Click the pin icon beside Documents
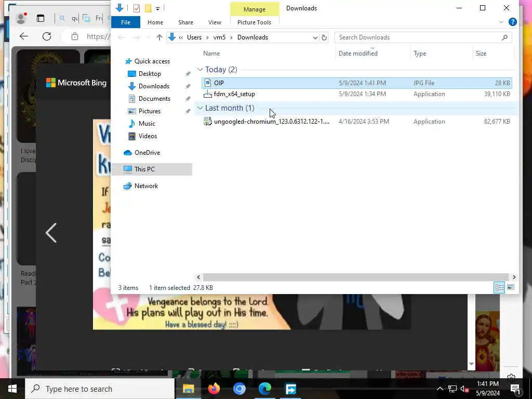532x399 pixels. [188, 99]
